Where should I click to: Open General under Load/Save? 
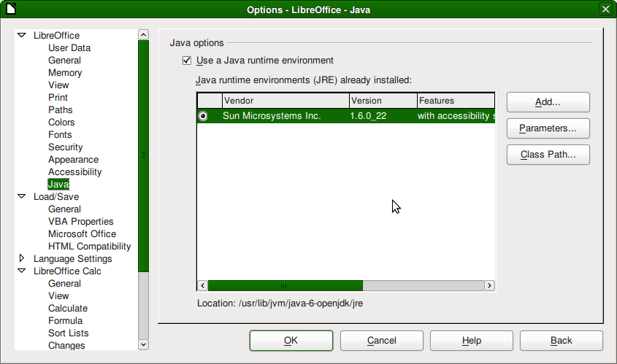(x=64, y=209)
